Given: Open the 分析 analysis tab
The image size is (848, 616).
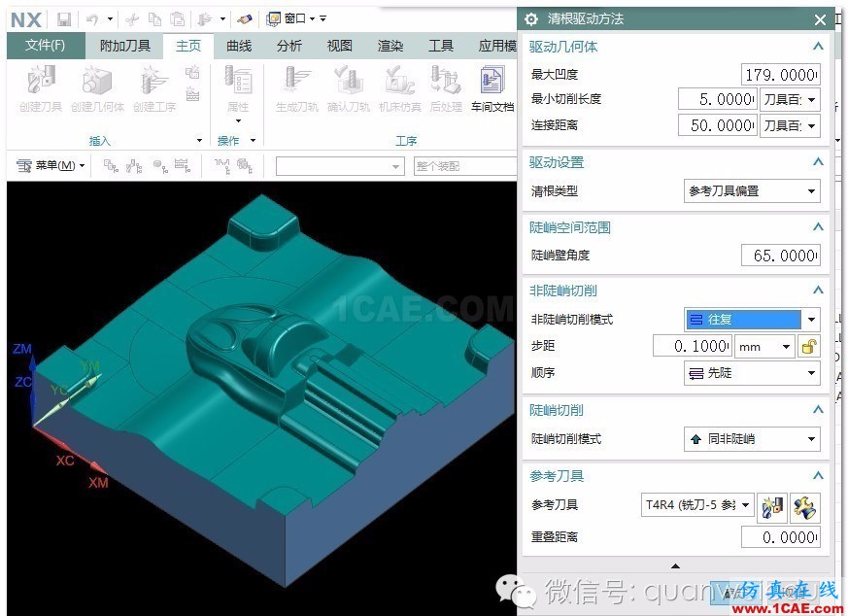Looking at the screenshot, I should (x=288, y=46).
